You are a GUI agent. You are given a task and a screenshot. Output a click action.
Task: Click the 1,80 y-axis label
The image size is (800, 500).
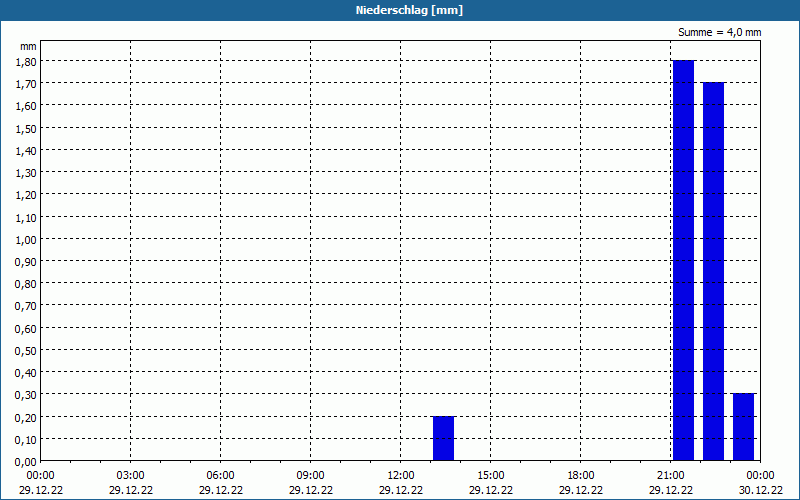pyautogui.click(x=26, y=61)
